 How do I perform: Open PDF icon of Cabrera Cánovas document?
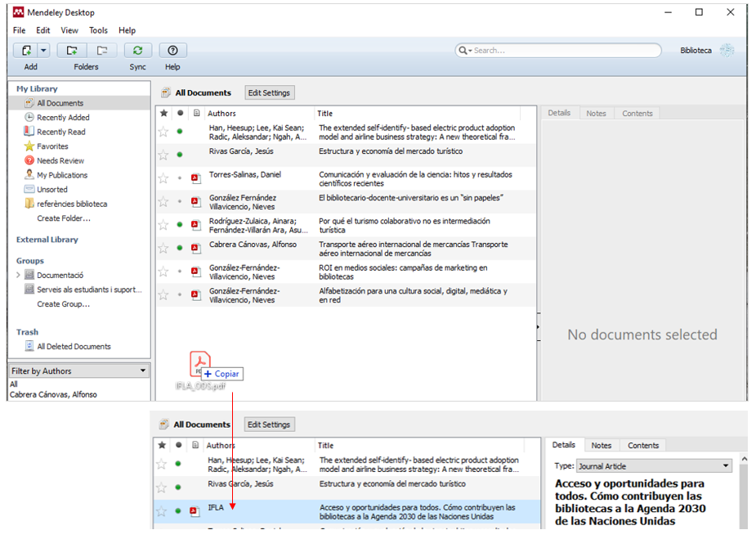coord(196,249)
